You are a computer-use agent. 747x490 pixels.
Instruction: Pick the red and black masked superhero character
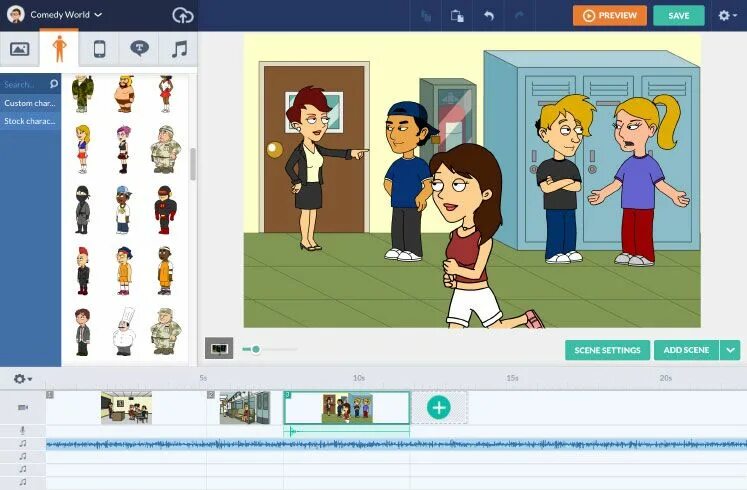pos(165,210)
